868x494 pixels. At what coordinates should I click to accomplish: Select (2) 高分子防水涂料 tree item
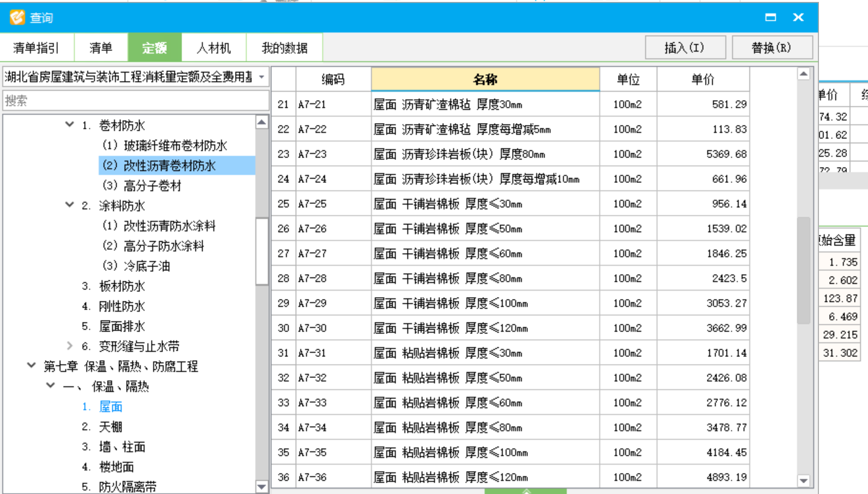[x=153, y=245]
